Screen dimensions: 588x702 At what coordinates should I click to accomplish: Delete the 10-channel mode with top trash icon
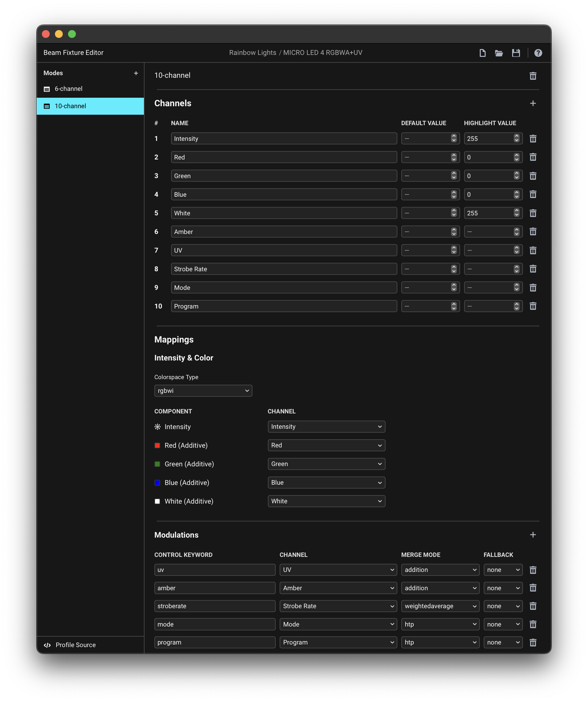click(x=533, y=76)
